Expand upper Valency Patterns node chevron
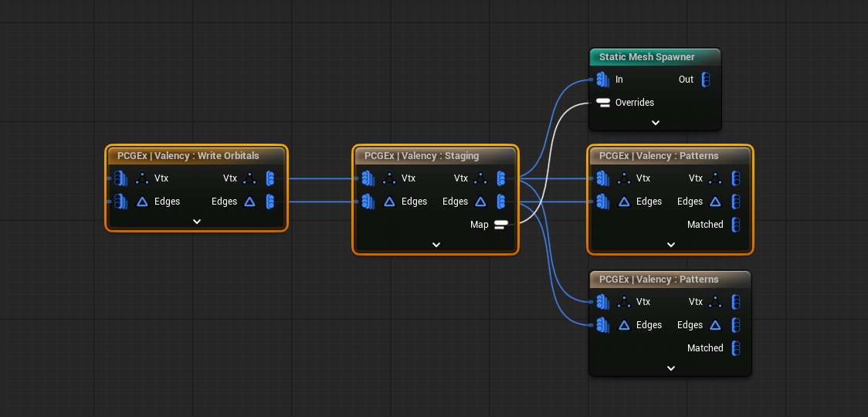 [x=670, y=244]
